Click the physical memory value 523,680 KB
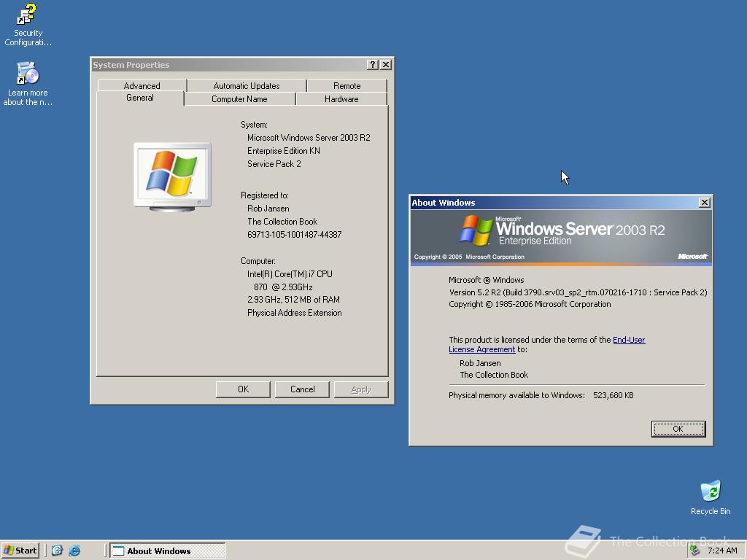747x560 pixels. click(x=613, y=395)
